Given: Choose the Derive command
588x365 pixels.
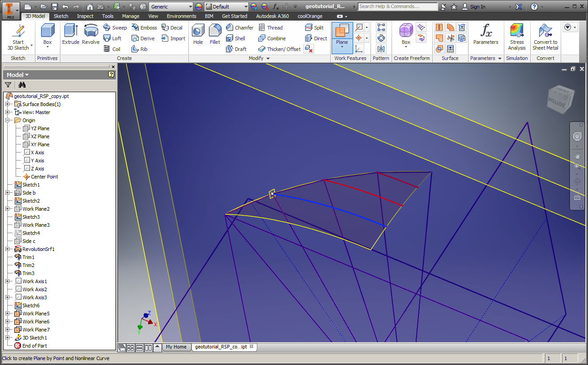Looking at the screenshot, I should click(x=143, y=38).
